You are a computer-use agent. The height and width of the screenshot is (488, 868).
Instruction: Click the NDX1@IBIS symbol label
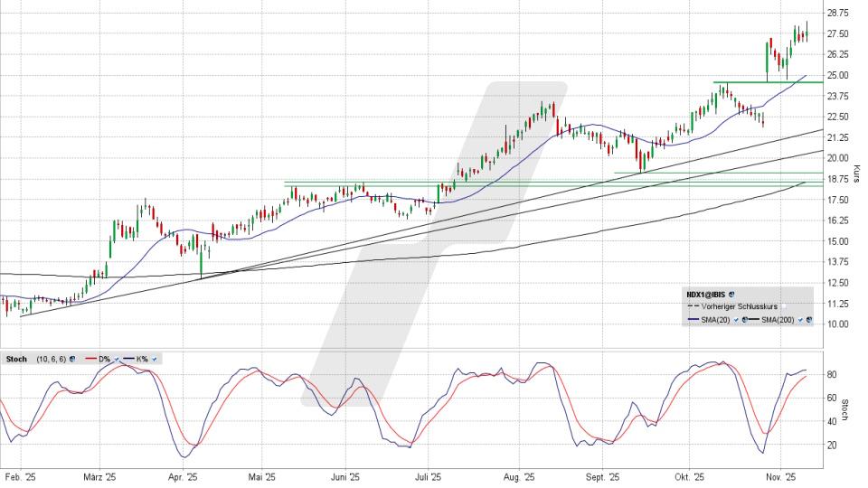point(706,295)
